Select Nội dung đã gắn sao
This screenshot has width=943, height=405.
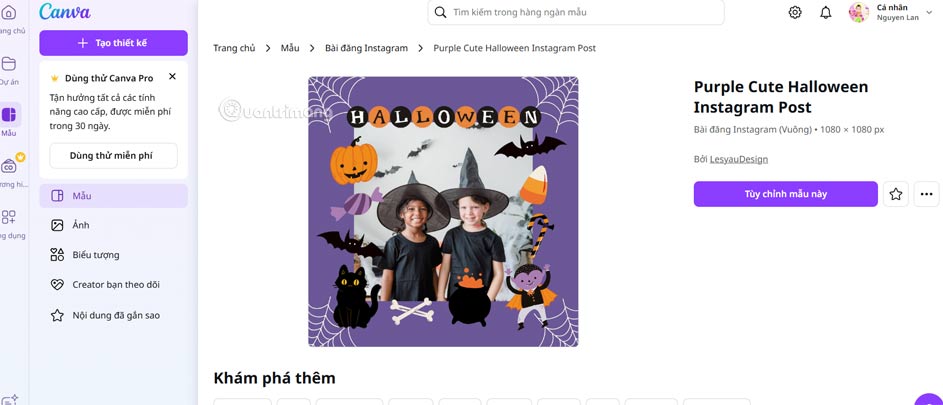tap(114, 315)
